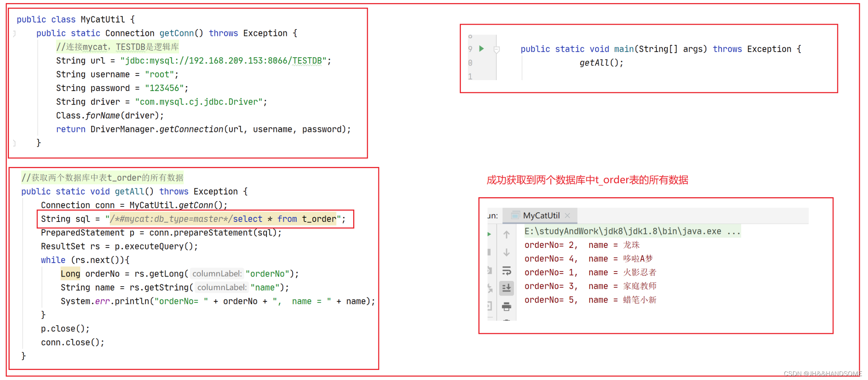Click the mycat db_type=master SQL hint
Image resolution: width=868 pixels, height=380 pixels.
pos(171,219)
